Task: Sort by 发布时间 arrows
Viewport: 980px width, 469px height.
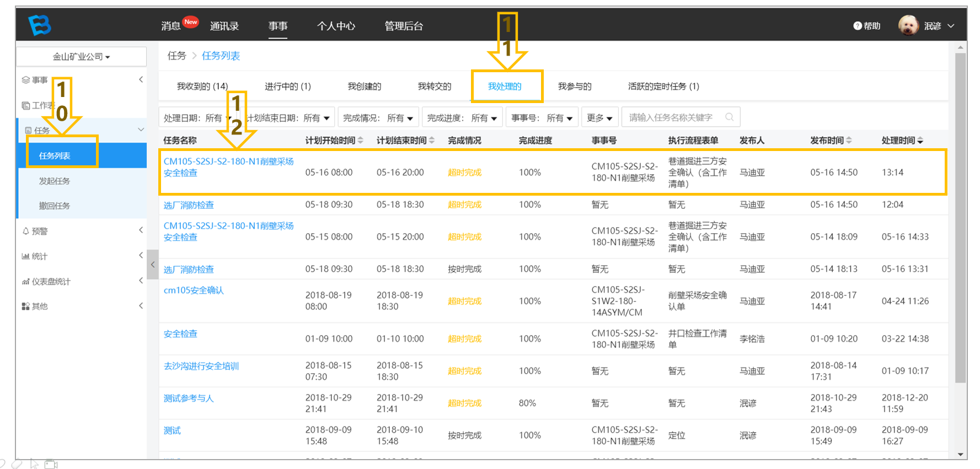Action: click(x=849, y=141)
